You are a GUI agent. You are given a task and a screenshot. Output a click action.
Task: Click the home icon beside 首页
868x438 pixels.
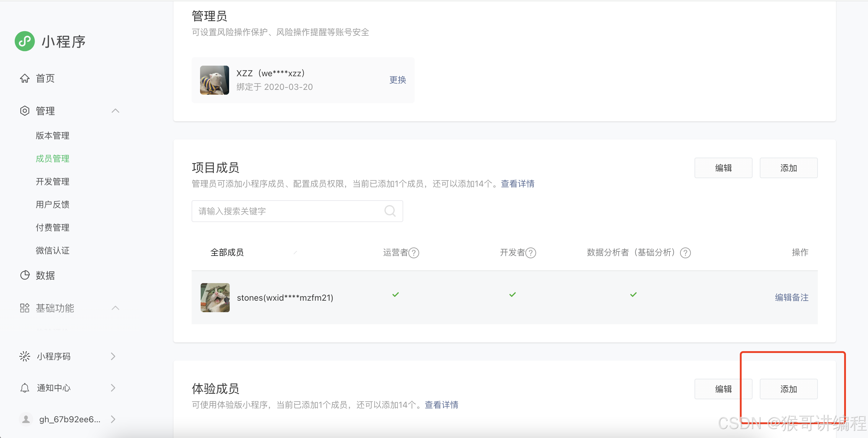pyautogui.click(x=24, y=78)
